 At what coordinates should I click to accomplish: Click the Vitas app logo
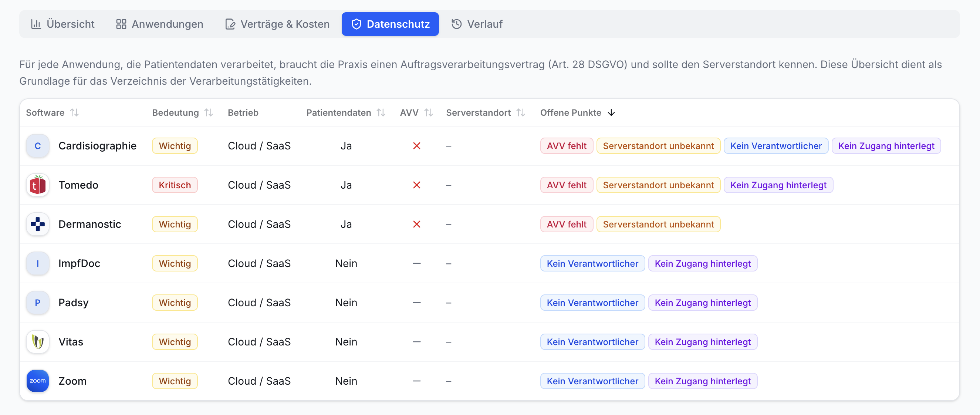click(38, 342)
